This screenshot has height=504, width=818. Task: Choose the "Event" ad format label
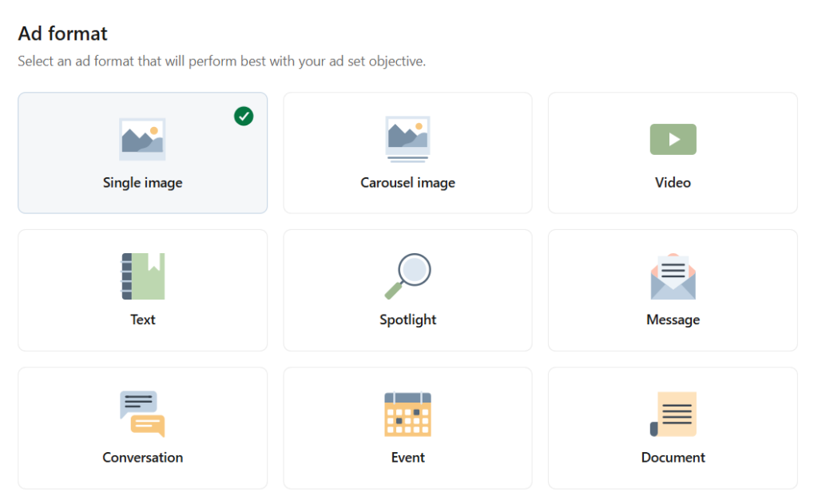click(407, 458)
